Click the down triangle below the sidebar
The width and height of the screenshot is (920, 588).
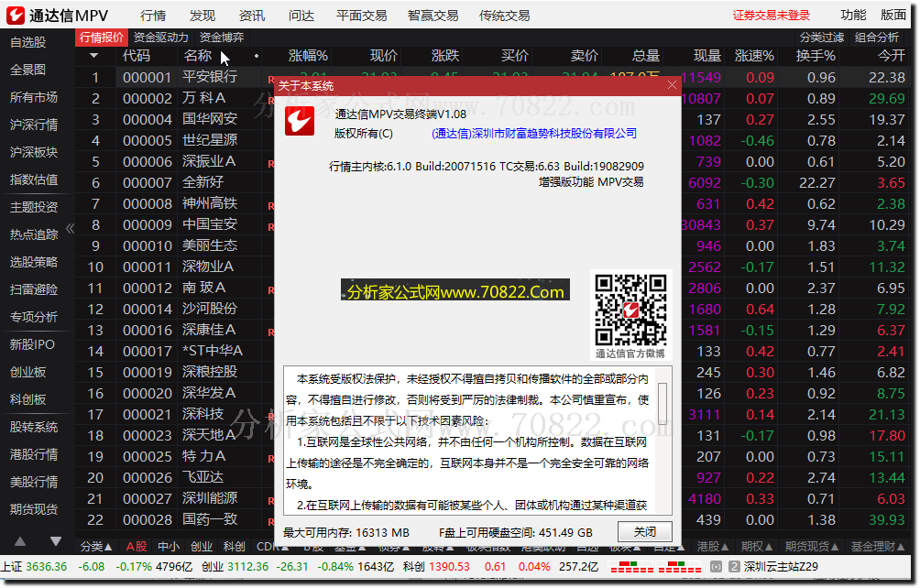click(x=56, y=541)
